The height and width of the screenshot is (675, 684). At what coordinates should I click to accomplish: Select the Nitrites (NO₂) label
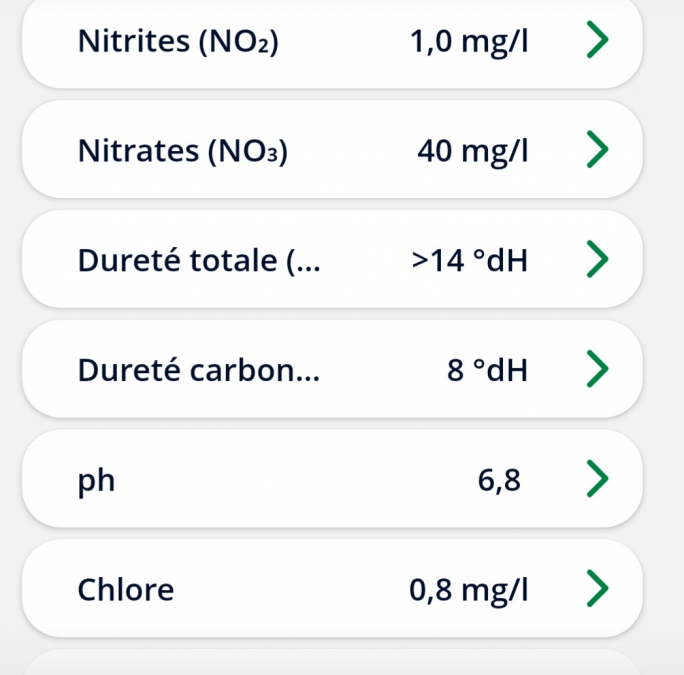coord(178,41)
